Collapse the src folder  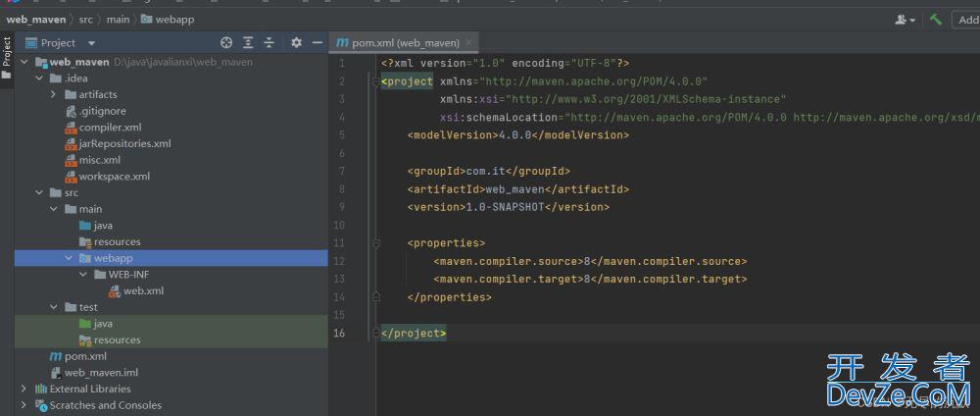39,192
